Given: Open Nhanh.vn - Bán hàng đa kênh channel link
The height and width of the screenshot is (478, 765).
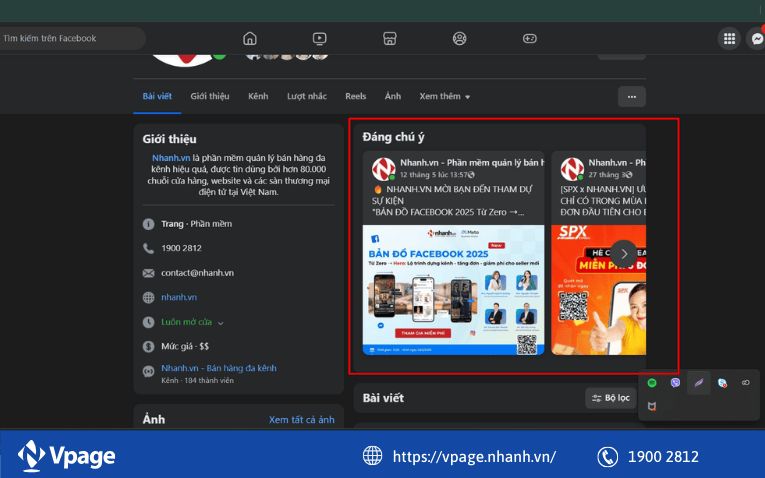Looking at the screenshot, I should coord(219,368).
